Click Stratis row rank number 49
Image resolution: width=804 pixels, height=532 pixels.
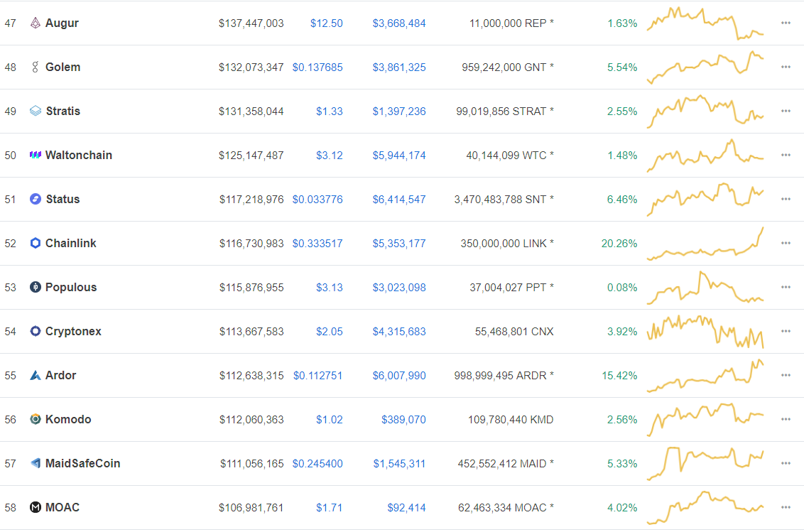point(10,112)
